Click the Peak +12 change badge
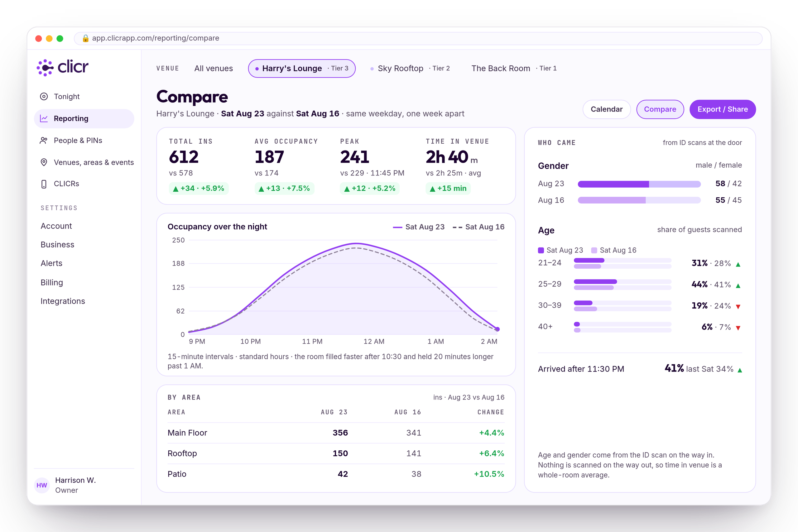The height and width of the screenshot is (532, 798). (x=370, y=189)
